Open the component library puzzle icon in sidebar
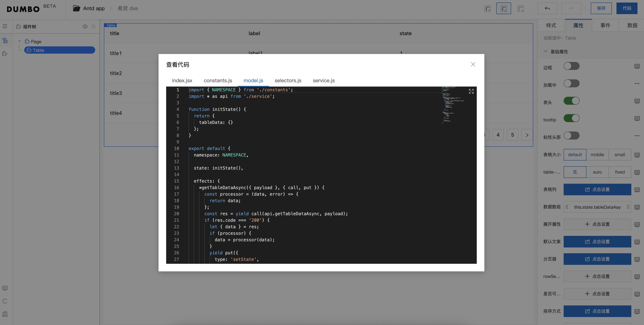 pyautogui.click(x=5, y=54)
